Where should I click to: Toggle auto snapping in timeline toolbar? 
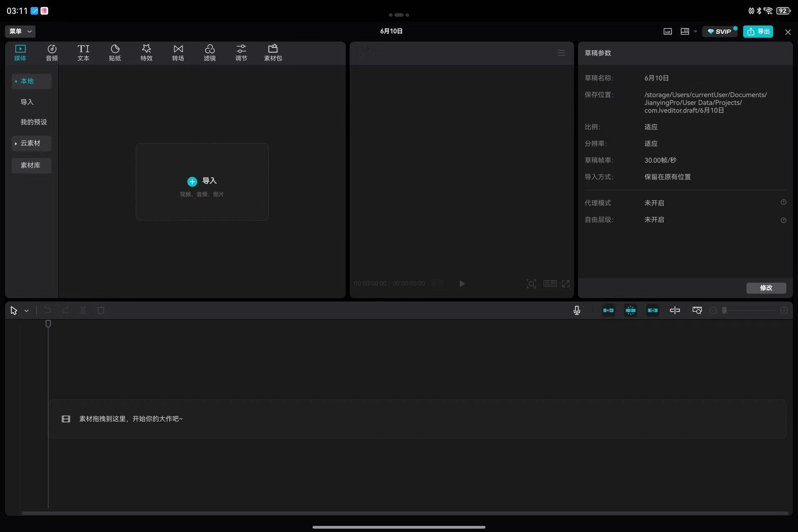click(x=631, y=310)
